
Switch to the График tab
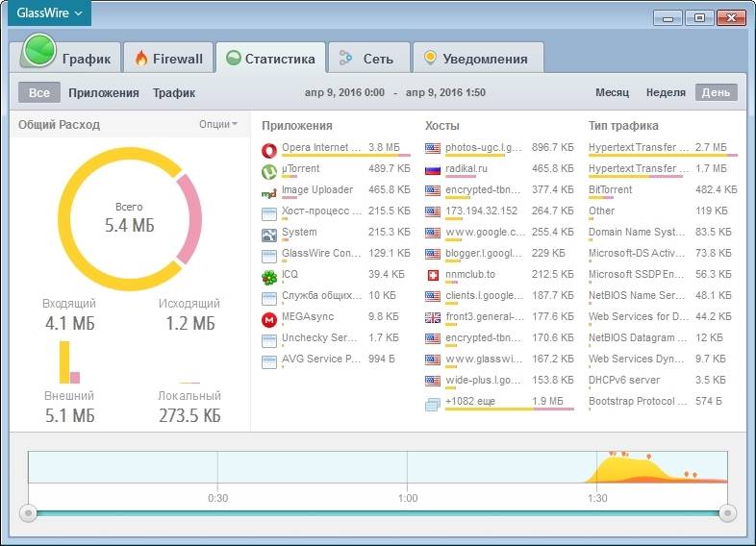[70, 59]
